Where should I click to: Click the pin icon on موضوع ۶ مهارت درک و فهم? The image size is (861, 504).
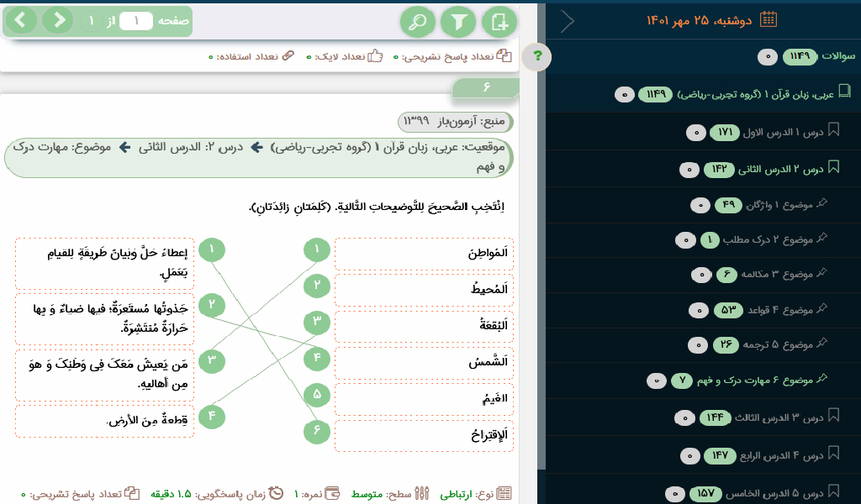coord(821,378)
